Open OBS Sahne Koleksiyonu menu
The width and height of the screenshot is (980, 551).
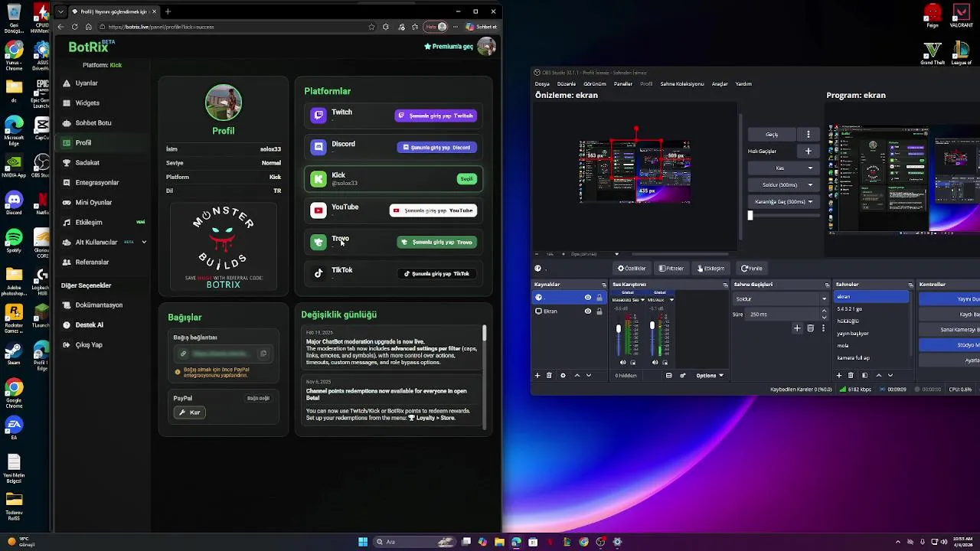click(681, 83)
